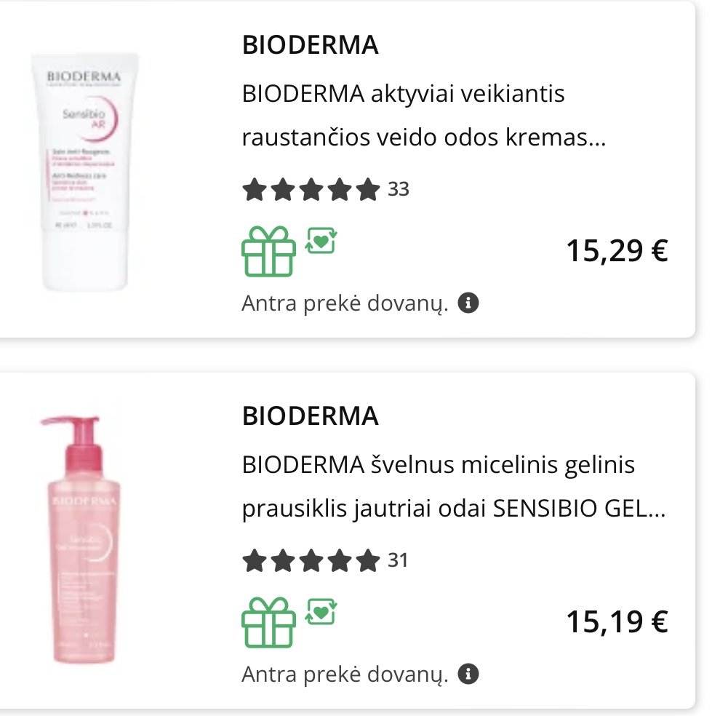Open "BIODERMA švelnus micelinis gelinis prausiklis" title
This screenshot has width=728, height=716.
[x=454, y=486]
